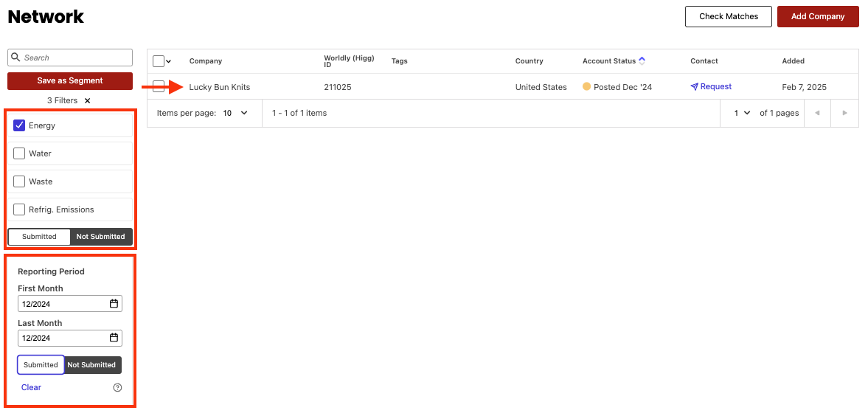
Task: Click the Posted Dec '24 status text
Action: [x=622, y=87]
